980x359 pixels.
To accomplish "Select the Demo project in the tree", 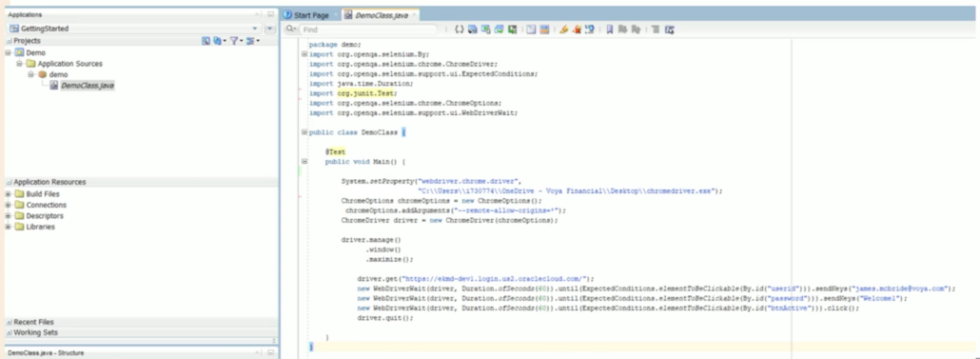I will click(x=35, y=52).
